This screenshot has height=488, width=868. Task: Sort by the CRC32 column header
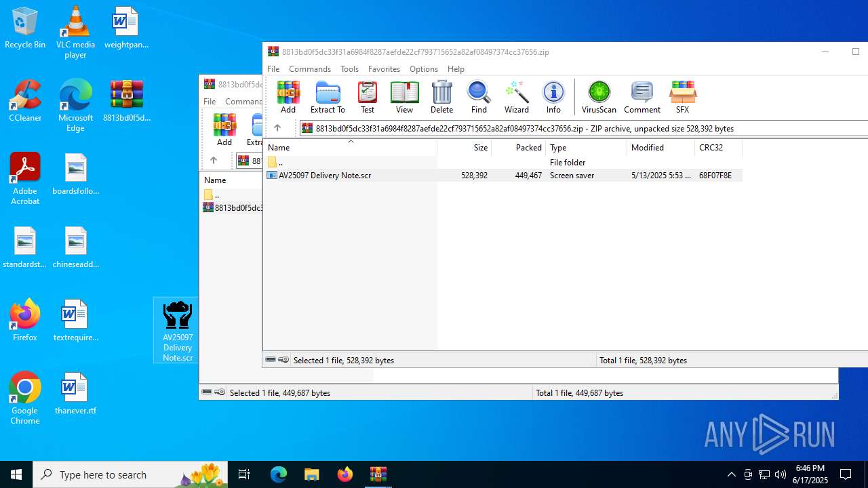tap(719, 147)
